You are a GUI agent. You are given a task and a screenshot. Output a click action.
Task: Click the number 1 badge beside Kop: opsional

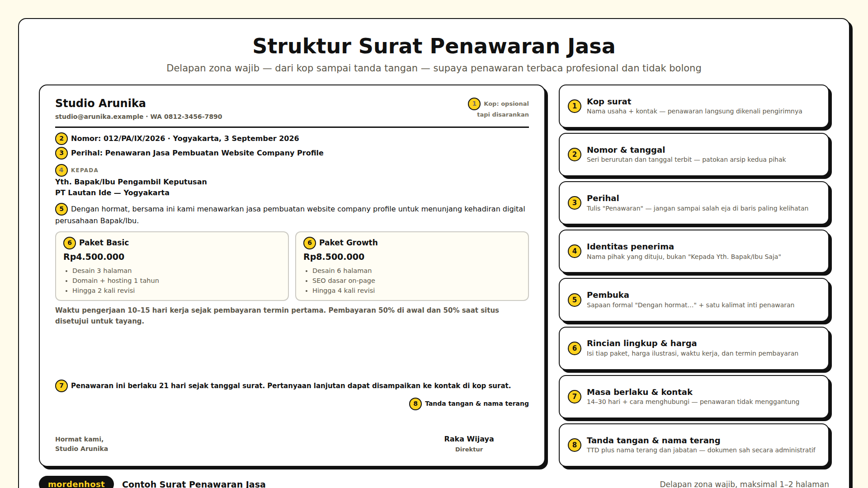point(474,104)
